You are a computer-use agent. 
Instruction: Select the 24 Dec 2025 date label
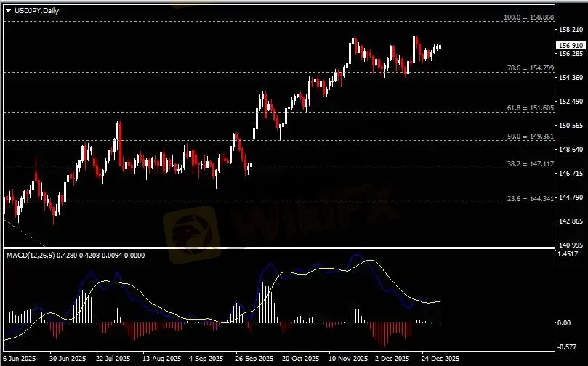[440, 359]
